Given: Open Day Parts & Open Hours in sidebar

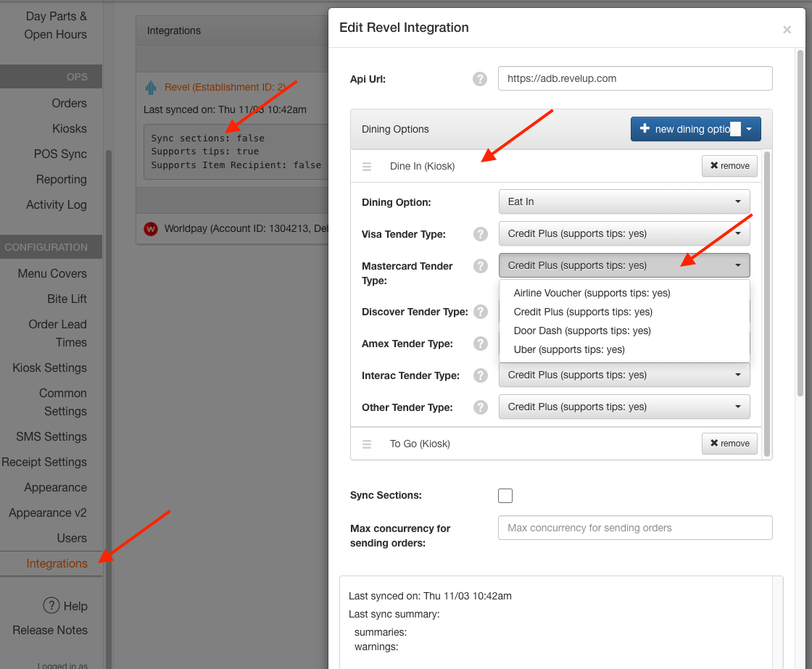Looking at the screenshot, I should (55, 25).
